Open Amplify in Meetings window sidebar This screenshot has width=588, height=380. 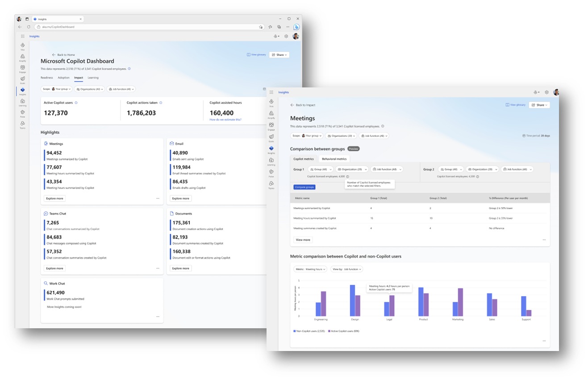(271, 115)
